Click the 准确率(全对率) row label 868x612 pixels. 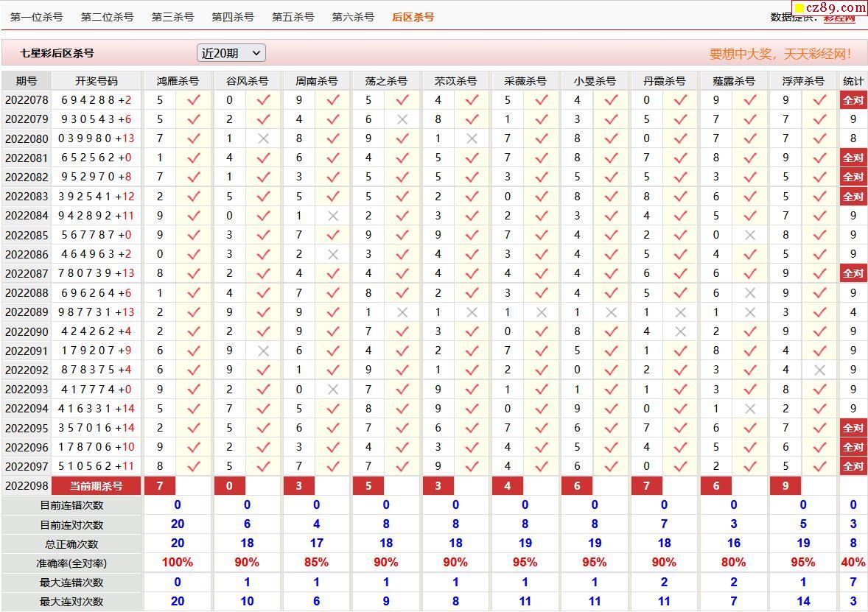point(71,563)
